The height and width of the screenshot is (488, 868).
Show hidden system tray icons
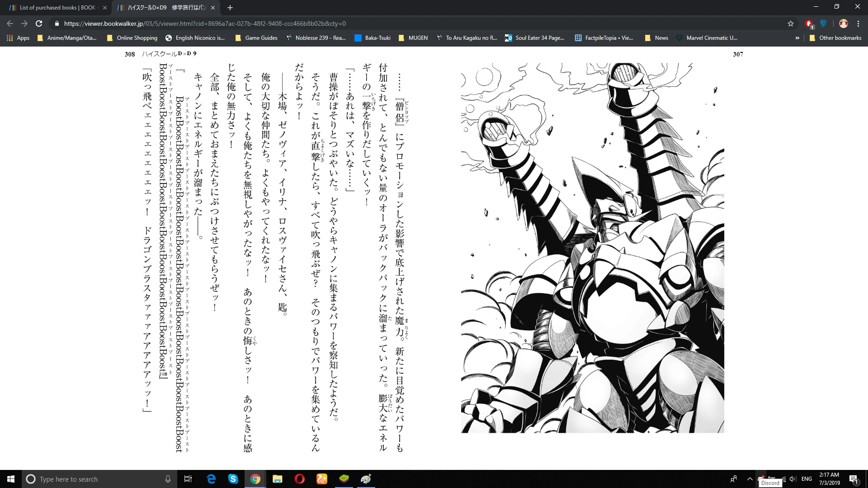click(x=750, y=479)
